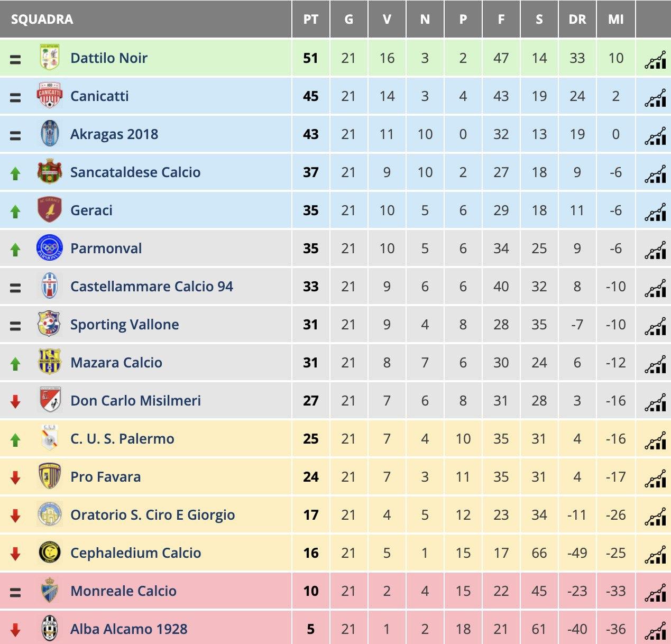Click green up arrow beside C. U. S. Palermo

15,440
